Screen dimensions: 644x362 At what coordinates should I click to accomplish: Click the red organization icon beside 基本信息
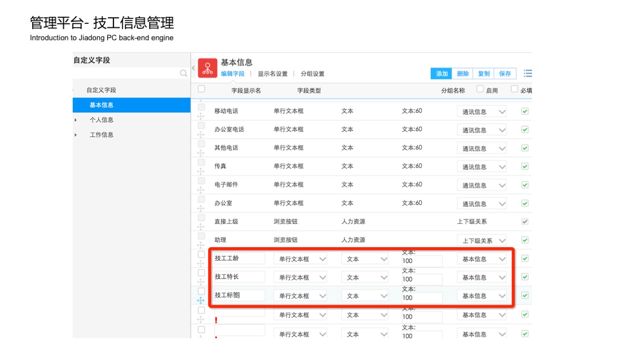208,68
